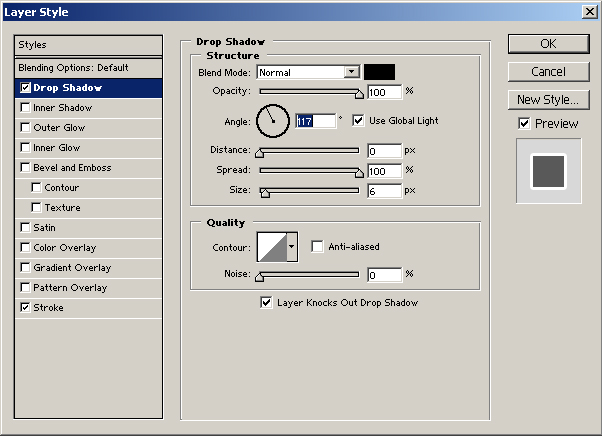The height and width of the screenshot is (436, 602).
Task: Click the Noise slider handle
Action: 260,277
